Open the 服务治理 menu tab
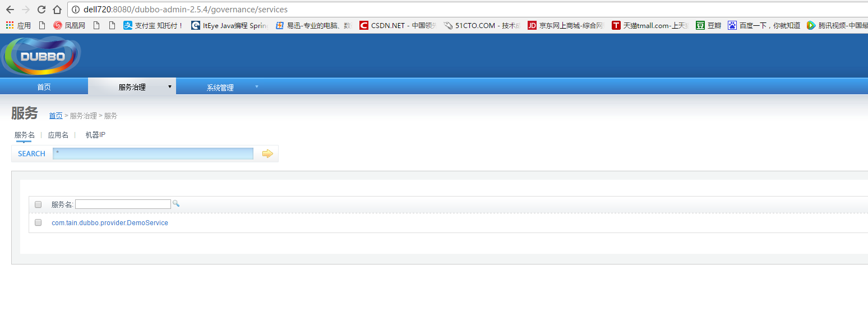 click(132, 87)
